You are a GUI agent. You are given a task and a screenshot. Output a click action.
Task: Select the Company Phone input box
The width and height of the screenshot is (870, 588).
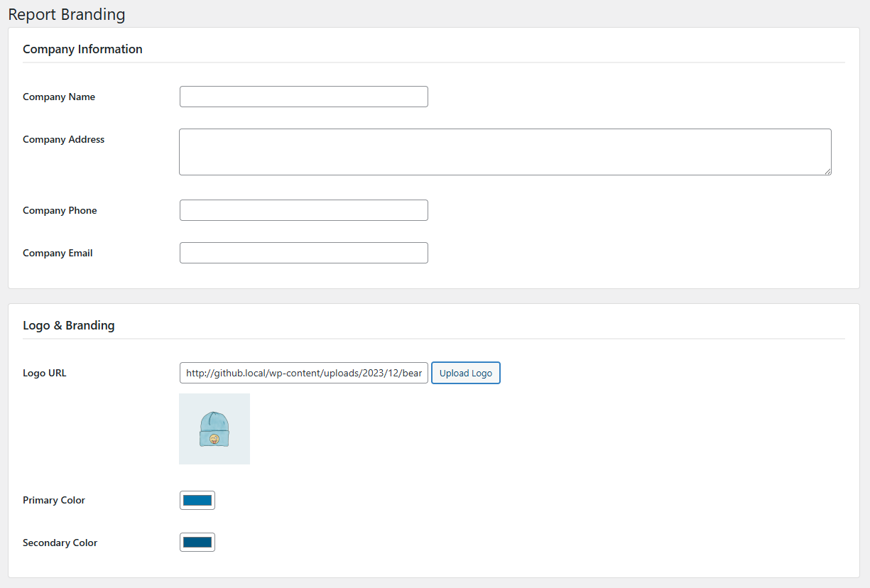(x=303, y=210)
